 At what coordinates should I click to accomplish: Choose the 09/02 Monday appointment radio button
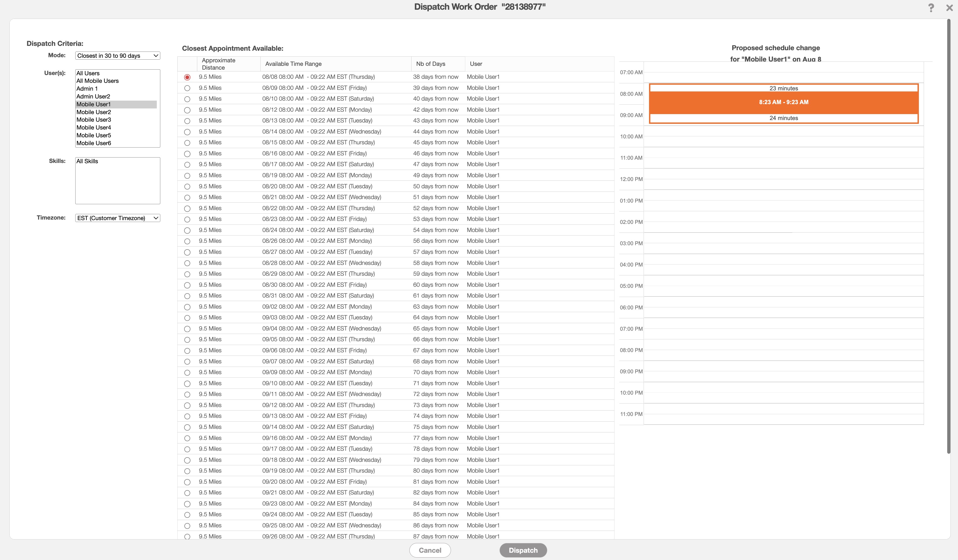pos(187,307)
